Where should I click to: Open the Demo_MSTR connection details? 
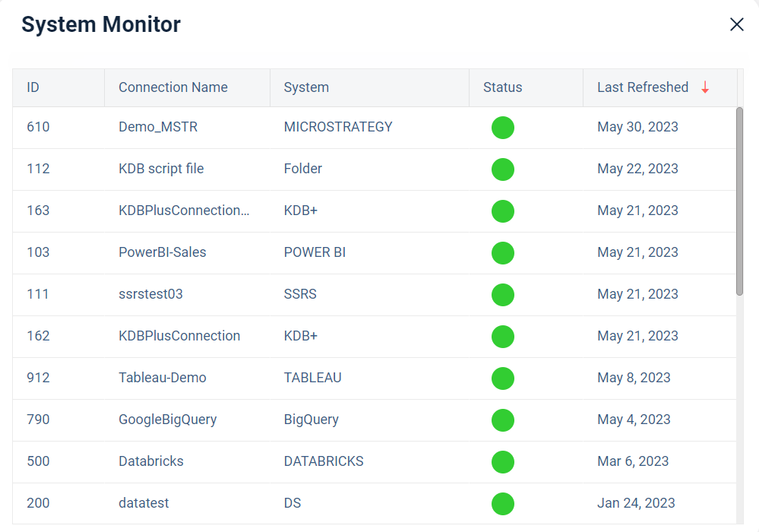[x=159, y=127]
